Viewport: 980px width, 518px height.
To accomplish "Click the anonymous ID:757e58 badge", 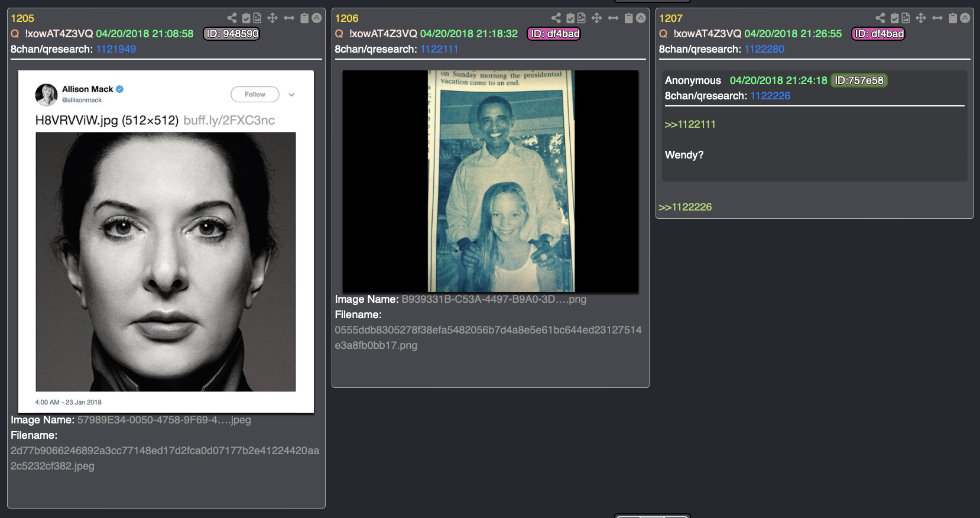I will click(859, 80).
